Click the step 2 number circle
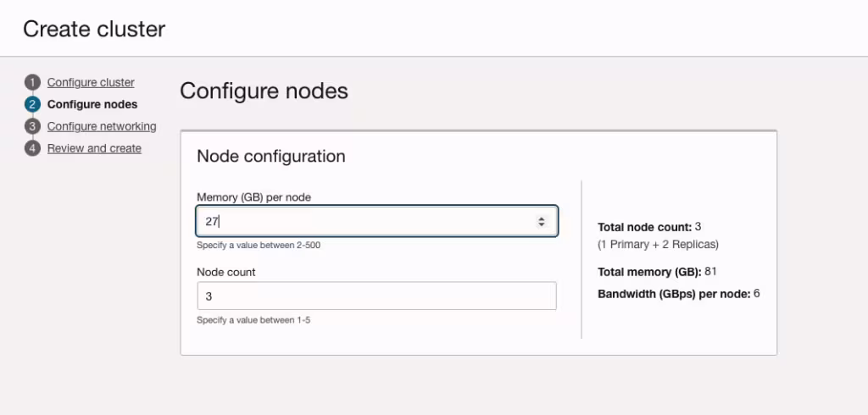The width and height of the screenshot is (868, 415). click(x=32, y=104)
